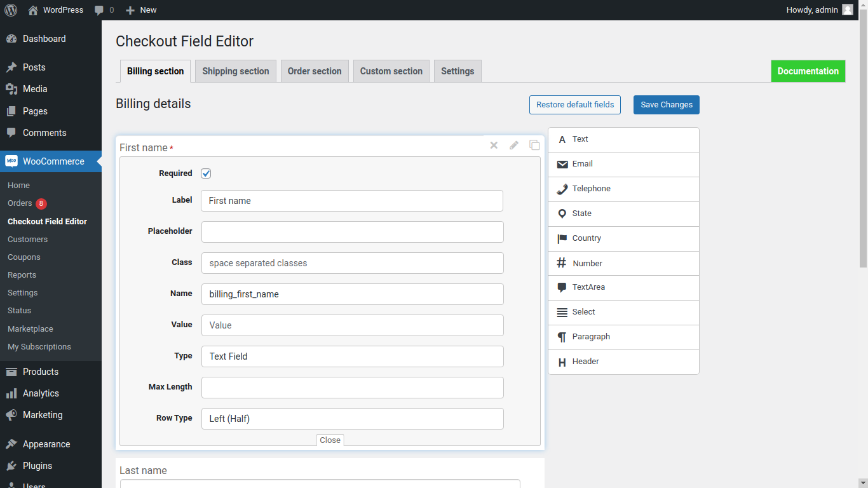
Task: Click the Value input field
Action: tap(353, 325)
